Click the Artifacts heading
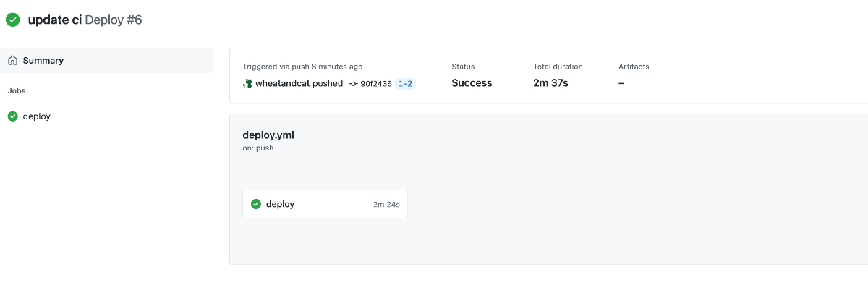Screen dimensions: 868x298 (634, 67)
